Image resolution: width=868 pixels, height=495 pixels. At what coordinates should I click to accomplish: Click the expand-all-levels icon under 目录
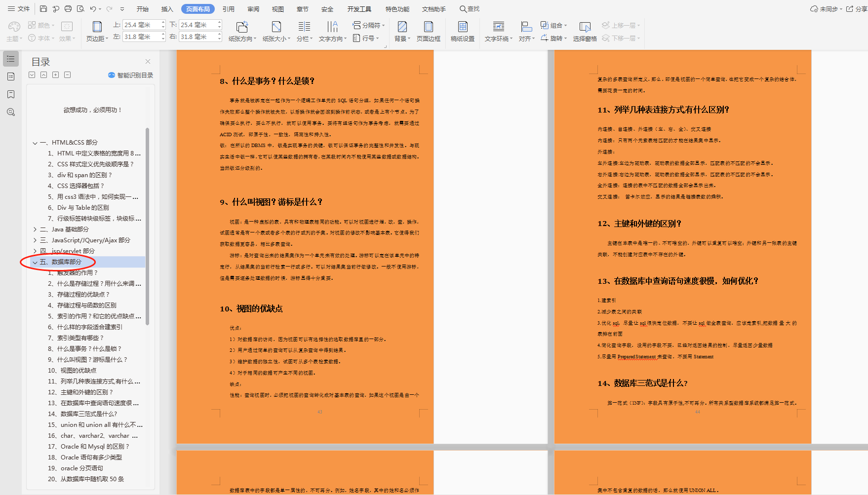click(32, 75)
